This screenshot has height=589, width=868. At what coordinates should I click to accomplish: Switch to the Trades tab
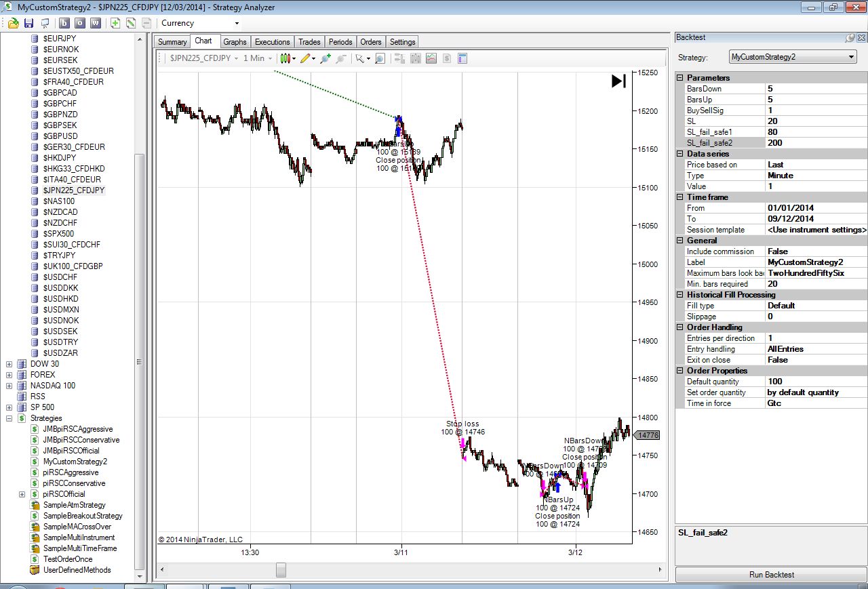point(309,42)
